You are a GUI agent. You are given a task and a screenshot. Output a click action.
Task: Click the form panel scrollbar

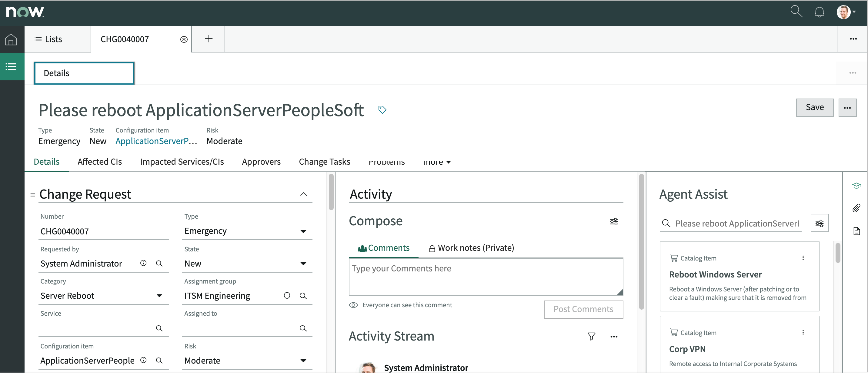tap(331, 192)
